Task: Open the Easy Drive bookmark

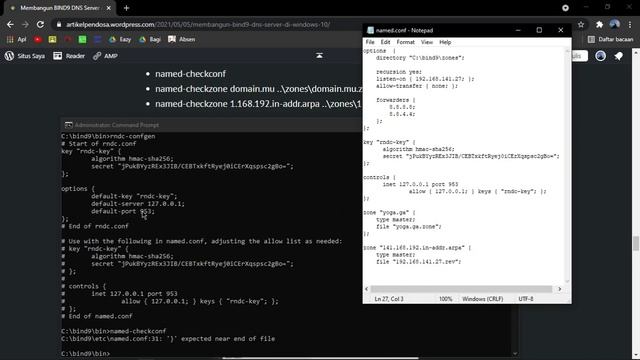Action: pyautogui.click(x=120, y=39)
